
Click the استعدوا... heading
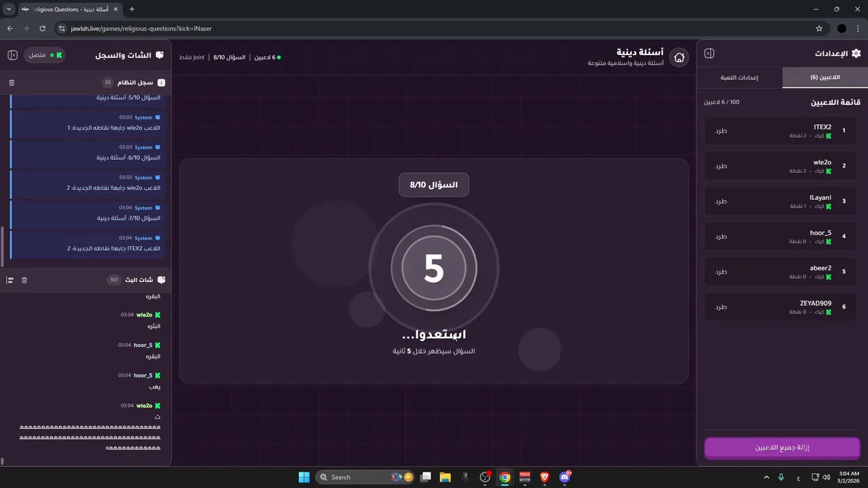click(x=434, y=335)
